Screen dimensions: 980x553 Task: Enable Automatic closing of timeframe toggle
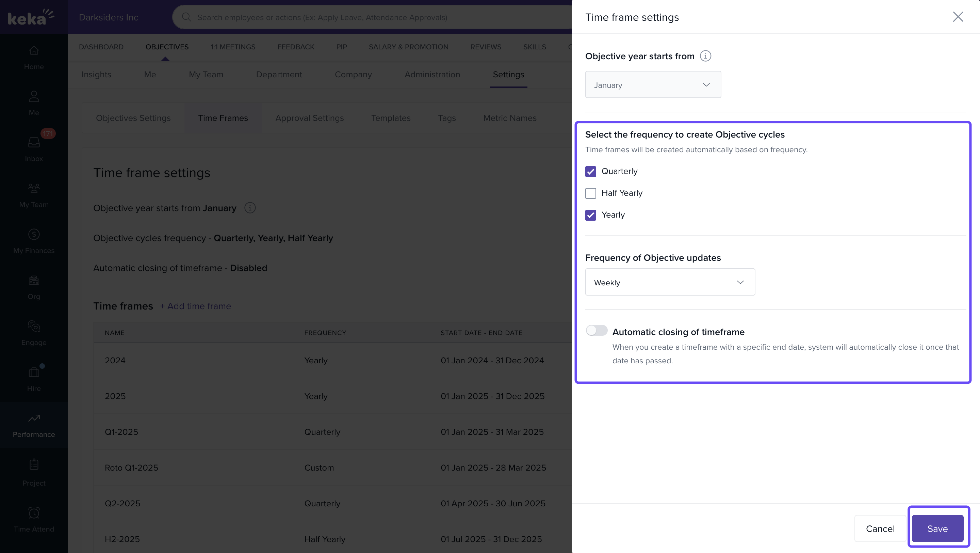tap(597, 330)
